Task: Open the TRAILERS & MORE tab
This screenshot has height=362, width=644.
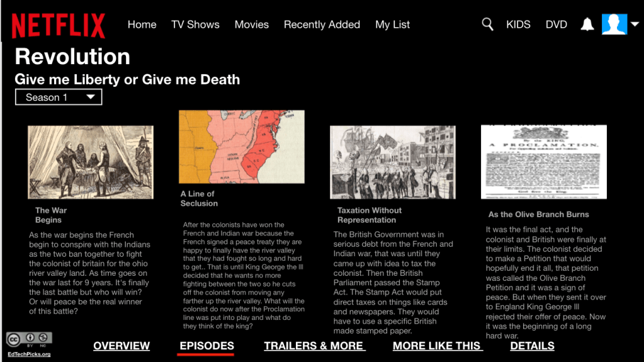Action: [314, 346]
